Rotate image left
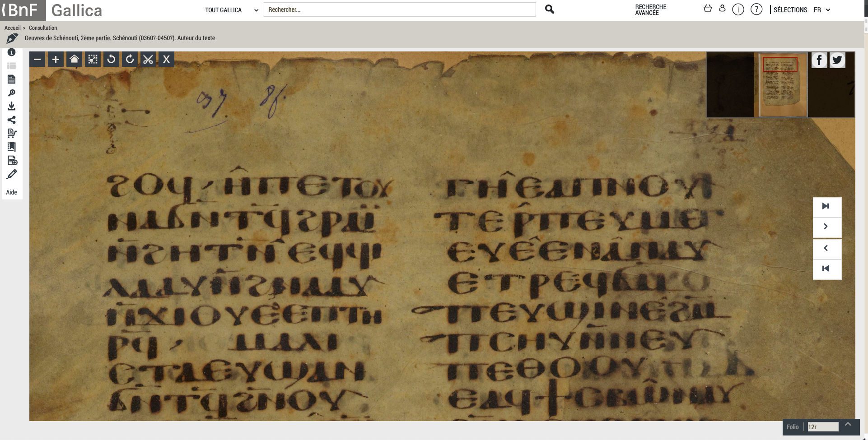This screenshot has width=868, height=440. point(112,59)
